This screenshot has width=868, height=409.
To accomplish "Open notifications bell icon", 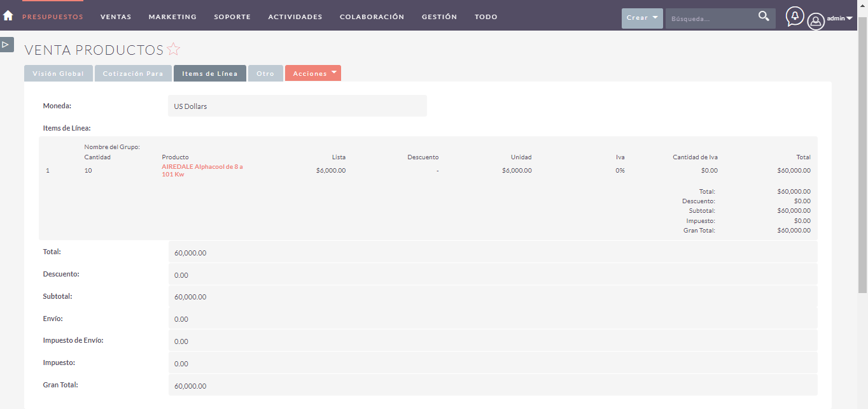I will [x=794, y=16].
